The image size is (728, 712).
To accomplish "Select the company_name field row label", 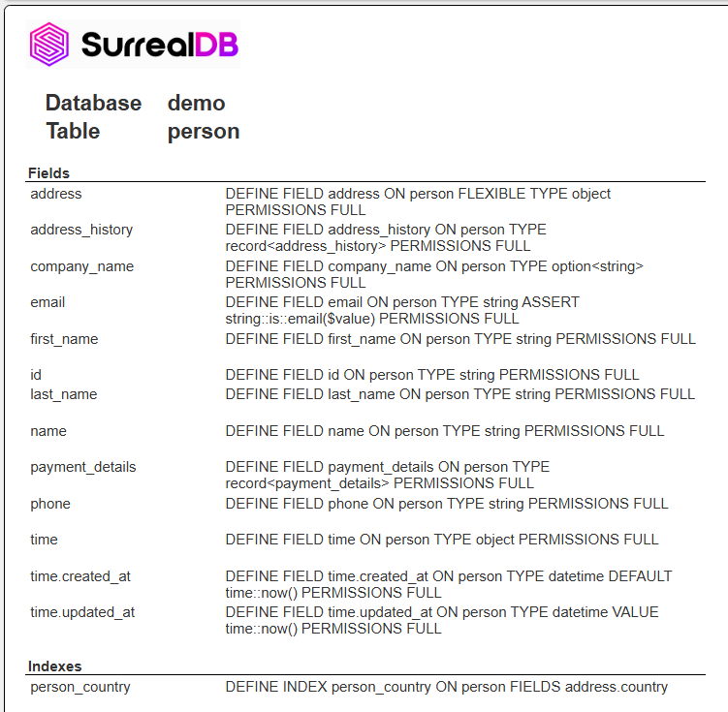I will pos(81,266).
